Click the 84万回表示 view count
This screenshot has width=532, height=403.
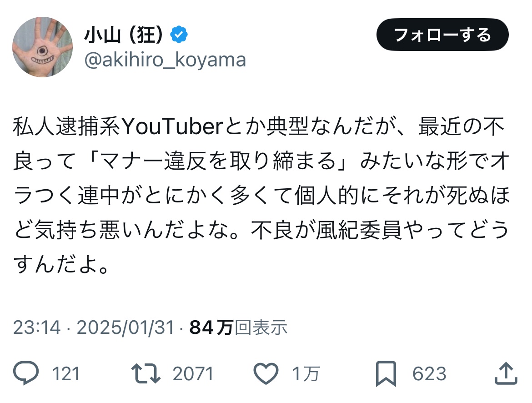coord(239,327)
